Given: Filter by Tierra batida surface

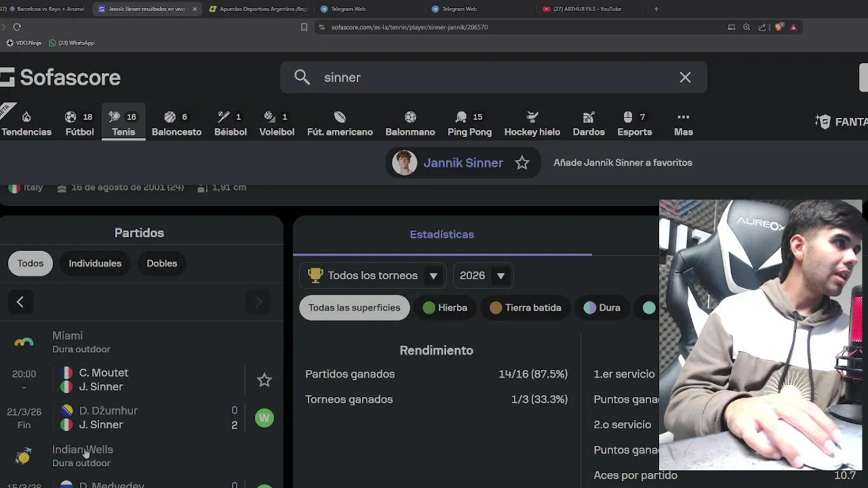Looking at the screenshot, I should pyautogui.click(x=526, y=308).
